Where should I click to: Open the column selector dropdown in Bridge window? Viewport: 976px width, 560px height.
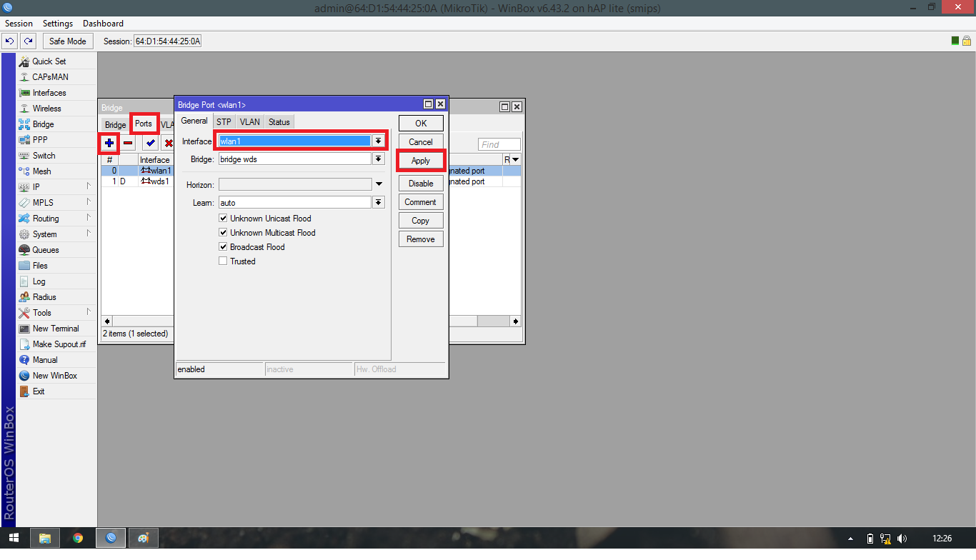coord(515,159)
